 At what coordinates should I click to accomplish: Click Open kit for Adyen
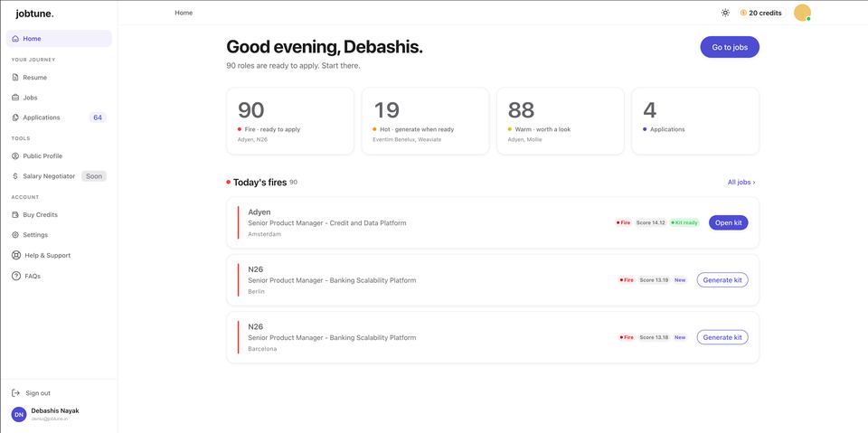(x=728, y=222)
